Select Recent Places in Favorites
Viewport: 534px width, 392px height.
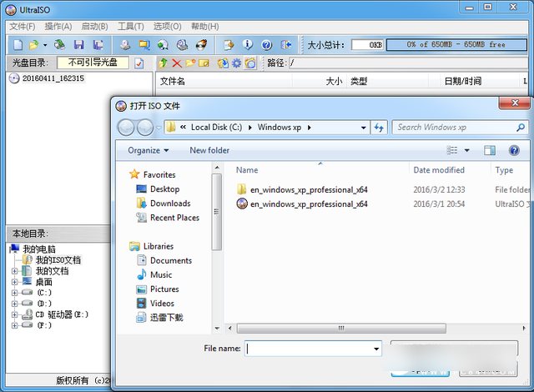point(174,218)
